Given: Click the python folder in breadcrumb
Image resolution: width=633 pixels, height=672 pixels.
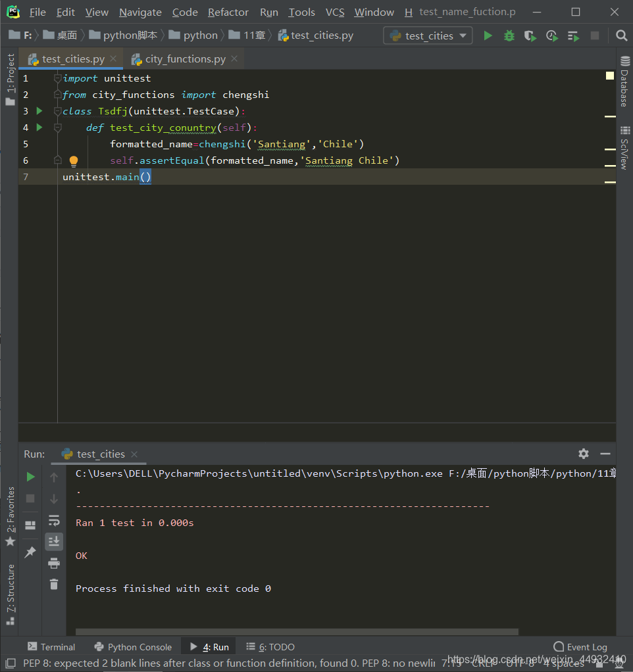Looking at the screenshot, I should [193, 35].
